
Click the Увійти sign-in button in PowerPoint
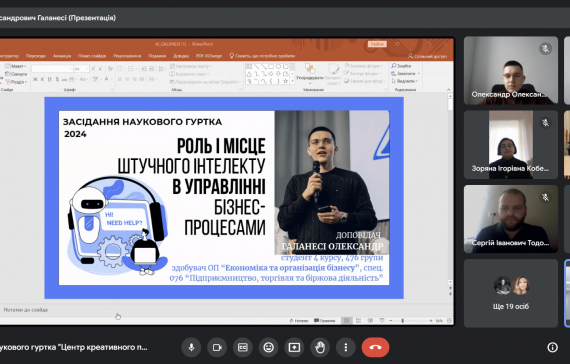point(377,44)
